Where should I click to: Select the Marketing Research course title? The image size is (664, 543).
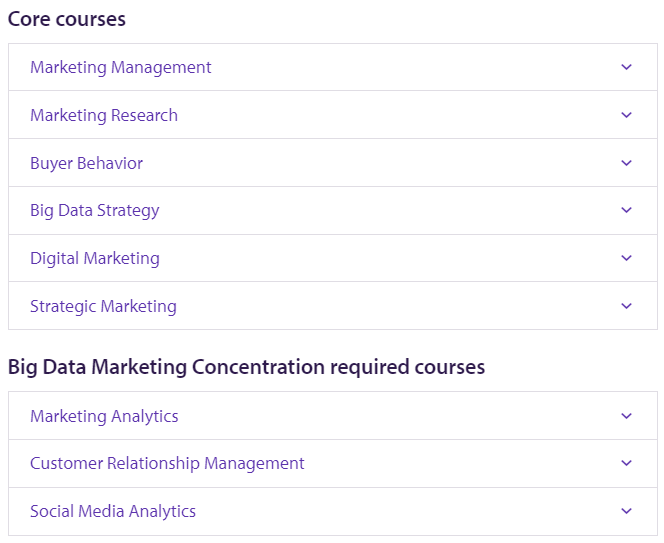coord(104,115)
